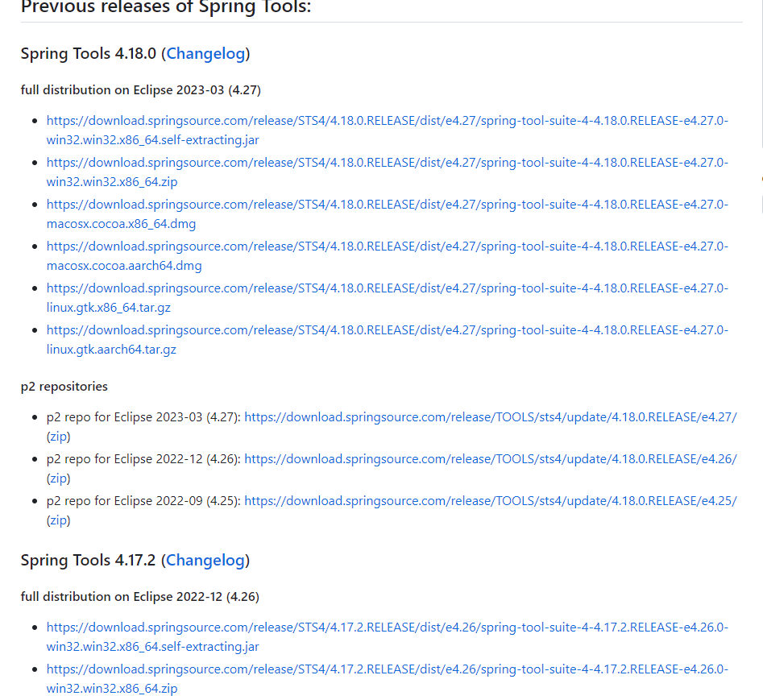Download 4.17.2 win32 self-extracting.jar link
This screenshot has width=763, height=700.
tap(388, 637)
